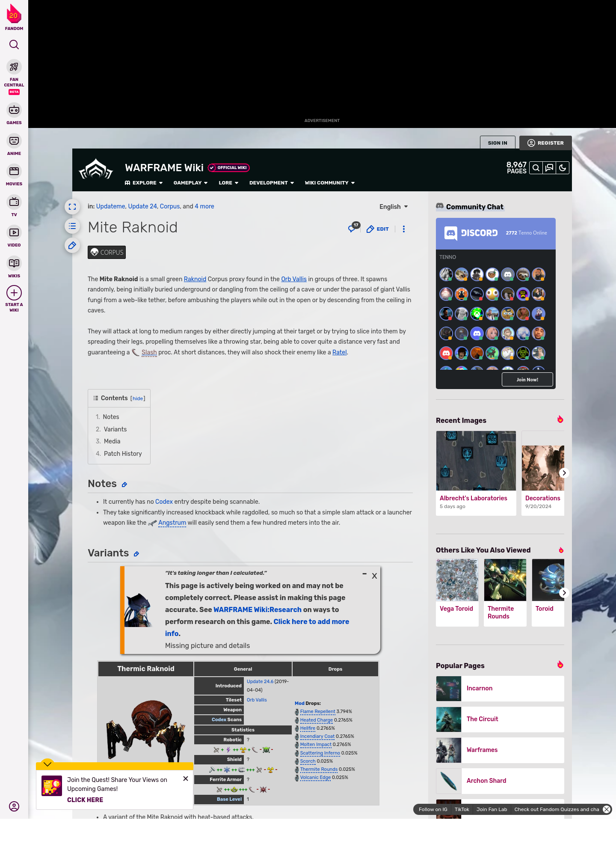The width and height of the screenshot is (616, 856).
Task: Open the article comments bubble
Action: [353, 228]
